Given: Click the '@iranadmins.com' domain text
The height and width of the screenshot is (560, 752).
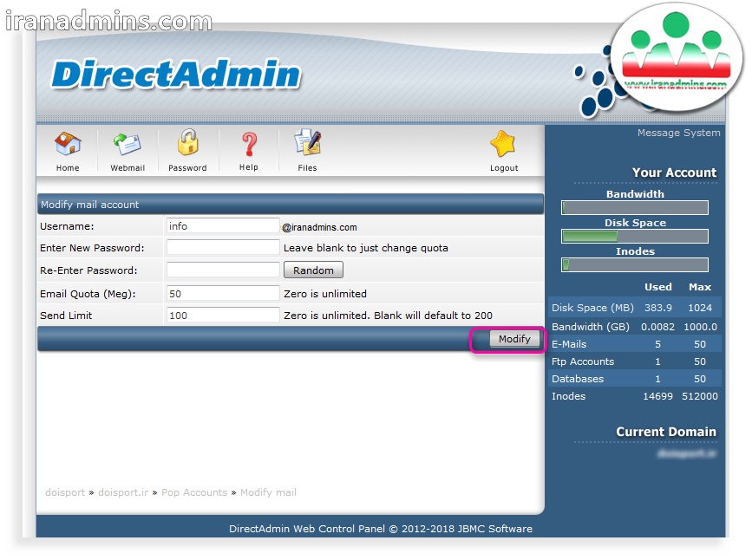Looking at the screenshot, I should coord(319,227).
